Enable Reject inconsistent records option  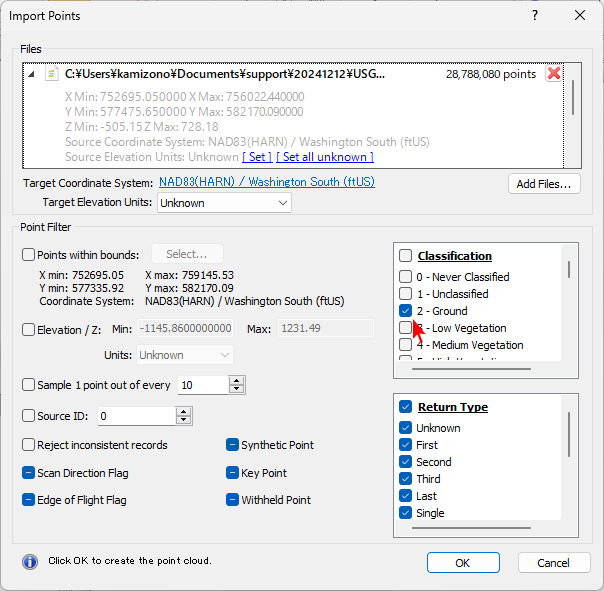(x=28, y=445)
